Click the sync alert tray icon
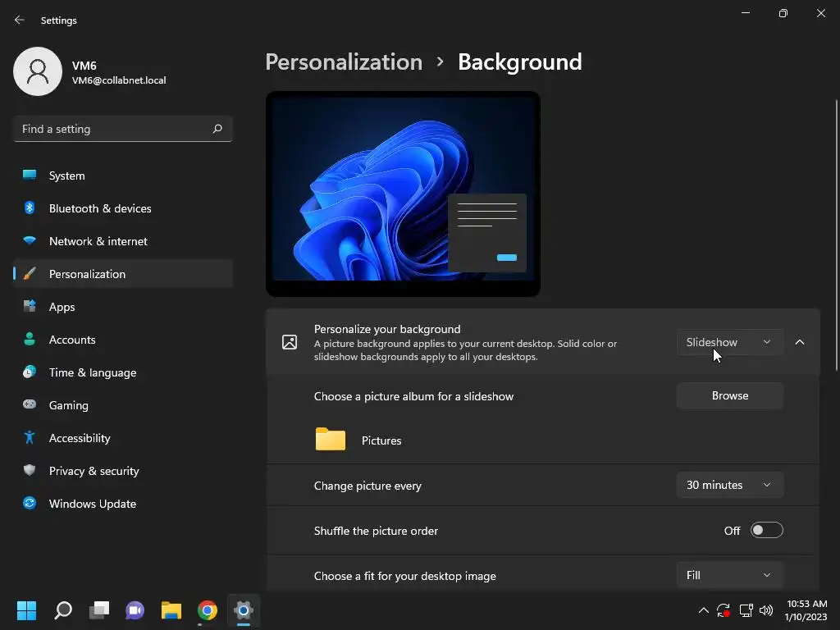Image resolution: width=840 pixels, height=630 pixels. click(724, 610)
